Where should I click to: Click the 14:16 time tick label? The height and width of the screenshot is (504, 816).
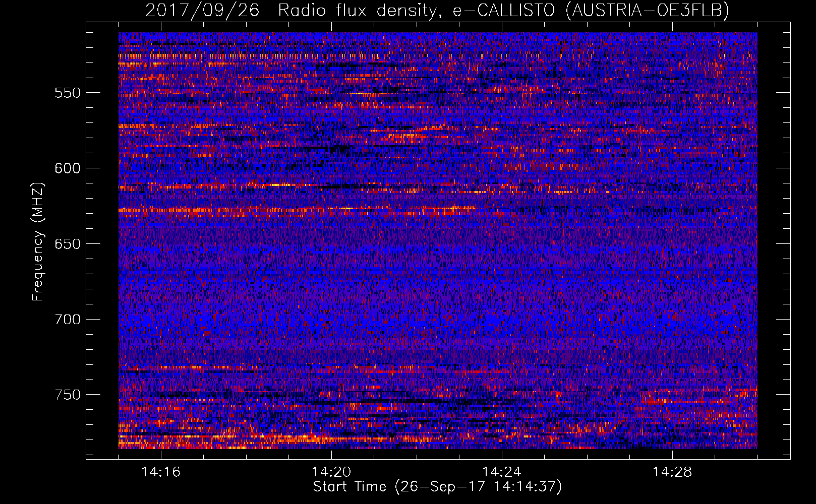pyautogui.click(x=161, y=472)
